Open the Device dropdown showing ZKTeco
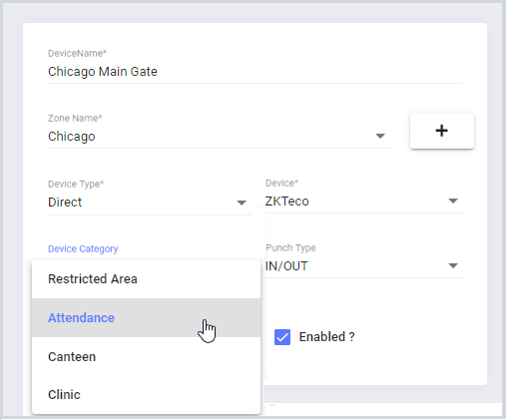 [x=364, y=202]
